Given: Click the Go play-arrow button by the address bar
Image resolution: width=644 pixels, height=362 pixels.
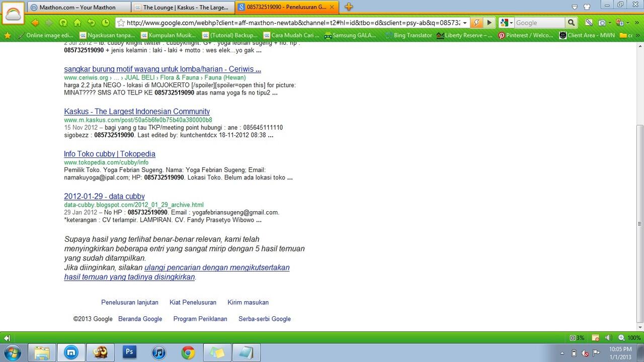Looking at the screenshot, I should pyautogui.click(x=489, y=23).
